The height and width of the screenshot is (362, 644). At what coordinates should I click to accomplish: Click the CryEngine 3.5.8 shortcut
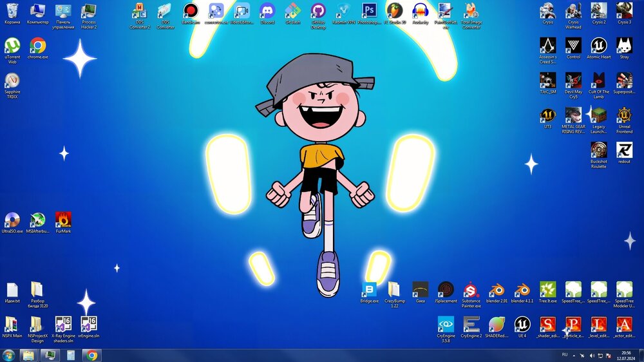tap(446, 323)
